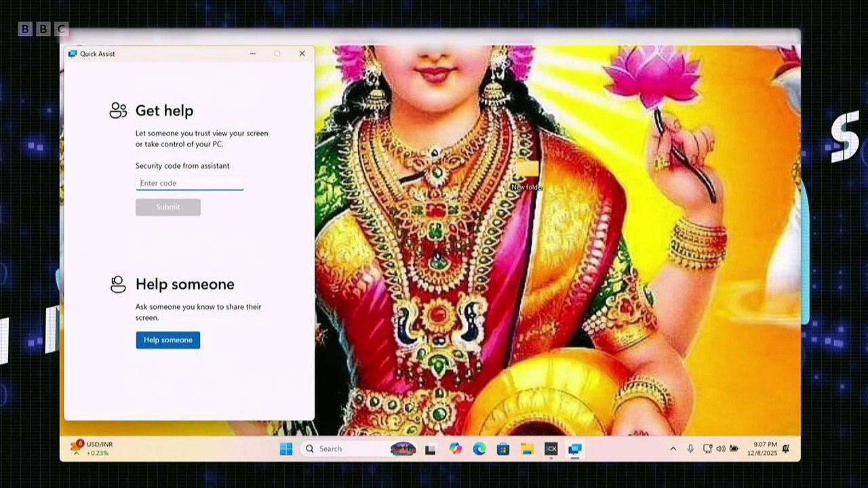The height and width of the screenshot is (488, 868).
Task: Click the "Security code from assistant" label
Action: point(182,166)
